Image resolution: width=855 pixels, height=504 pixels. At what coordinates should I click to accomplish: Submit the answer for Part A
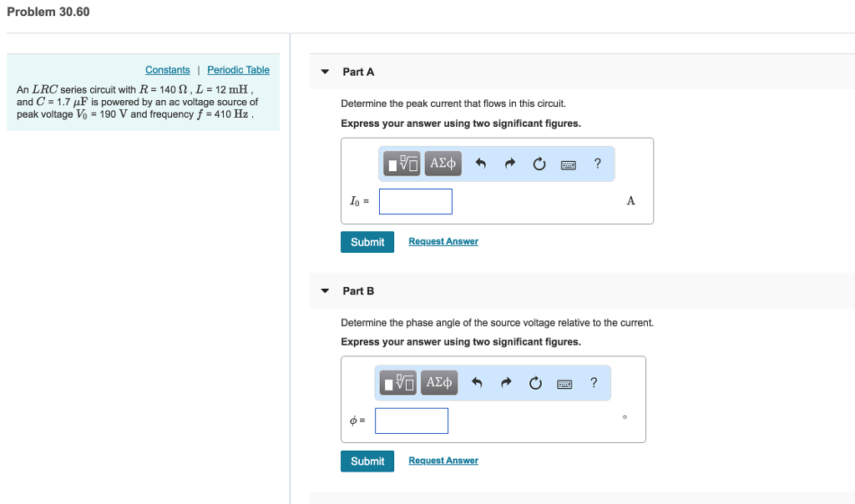pos(367,241)
